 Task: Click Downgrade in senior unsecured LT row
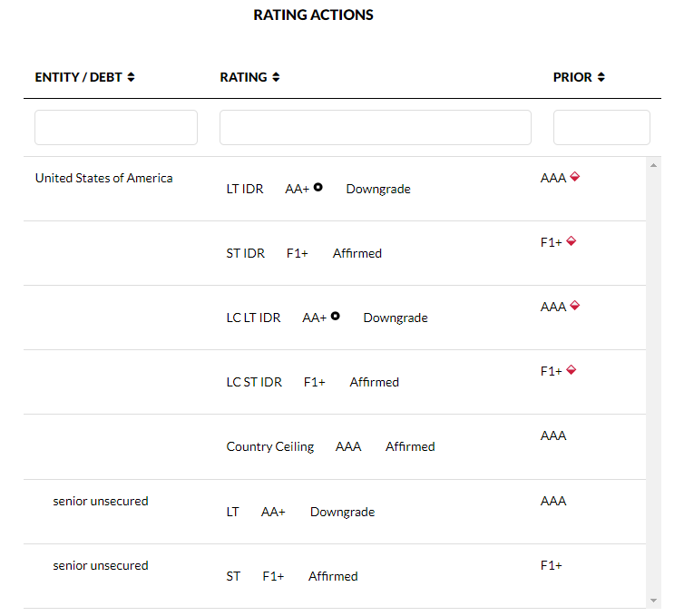point(342,512)
